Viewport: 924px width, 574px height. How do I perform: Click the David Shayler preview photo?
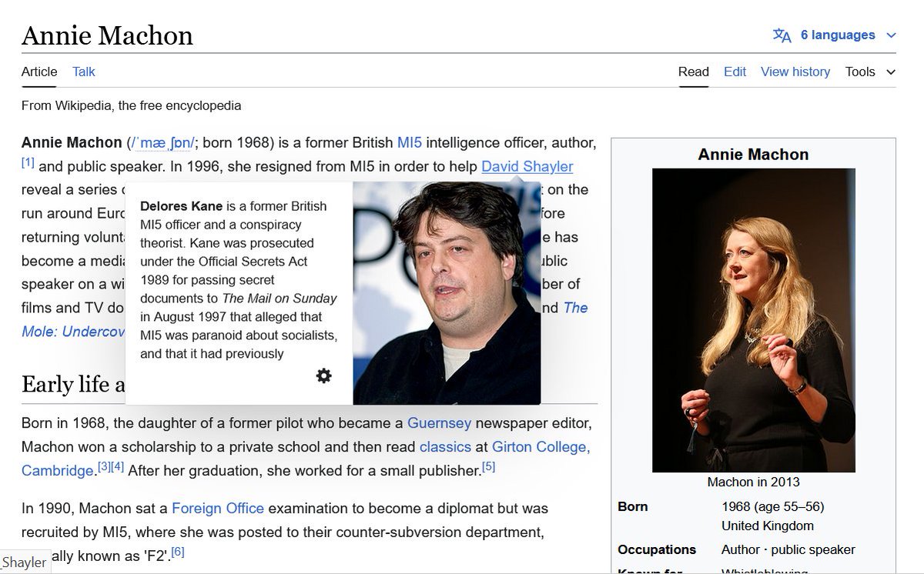[447, 293]
